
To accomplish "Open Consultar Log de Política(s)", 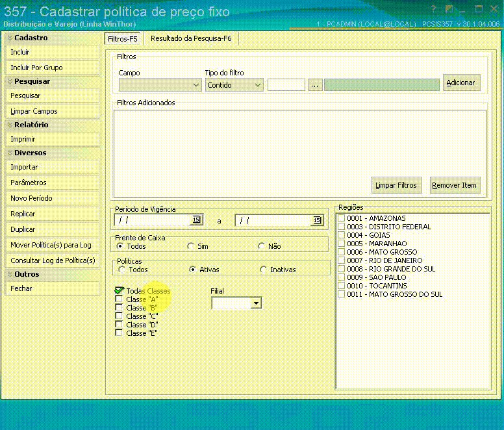I will coord(53,260).
